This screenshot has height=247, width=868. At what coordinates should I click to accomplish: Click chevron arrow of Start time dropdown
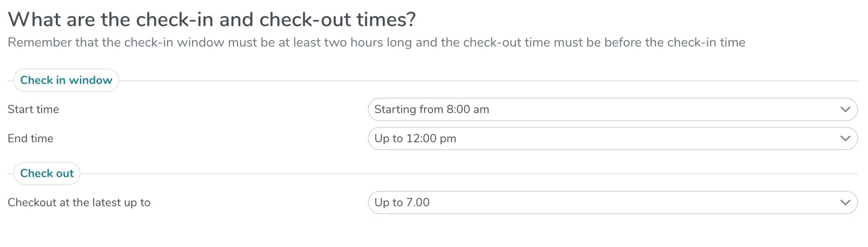[x=845, y=109]
